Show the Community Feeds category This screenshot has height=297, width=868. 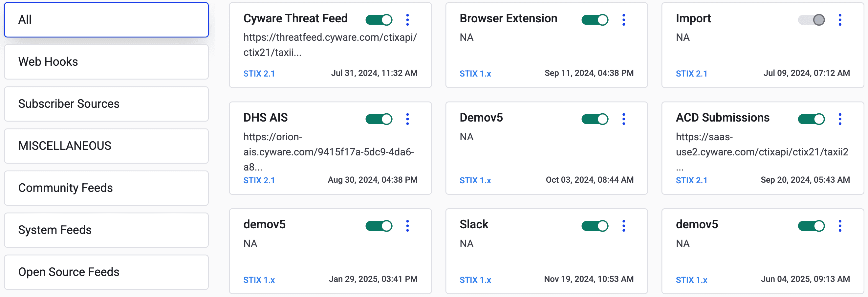[x=106, y=188]
